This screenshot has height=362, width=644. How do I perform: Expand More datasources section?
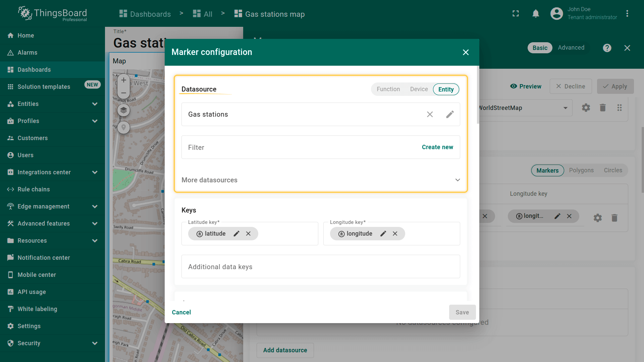click(458, 180)
